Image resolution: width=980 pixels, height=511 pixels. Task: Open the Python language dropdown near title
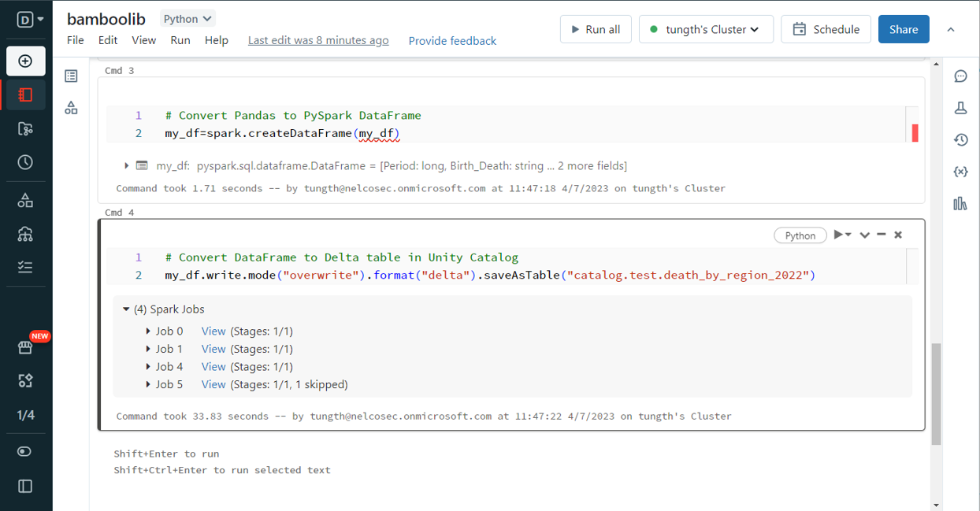(187, 19)
